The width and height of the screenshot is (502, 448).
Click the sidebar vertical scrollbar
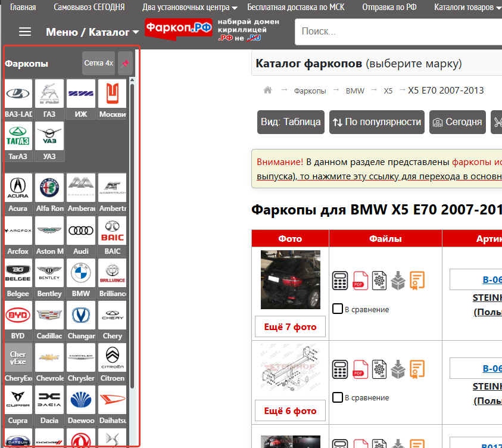pyautogui.click(x=132, y=235)
